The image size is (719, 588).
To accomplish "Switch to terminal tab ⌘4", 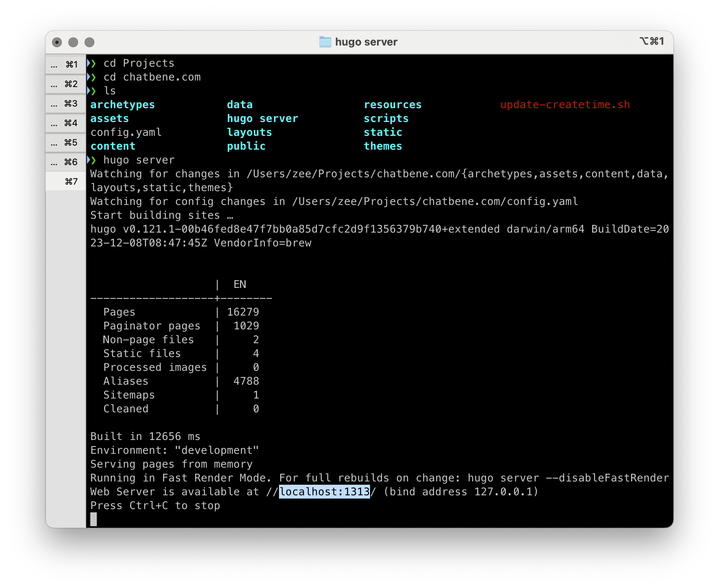I will point(65,123).
